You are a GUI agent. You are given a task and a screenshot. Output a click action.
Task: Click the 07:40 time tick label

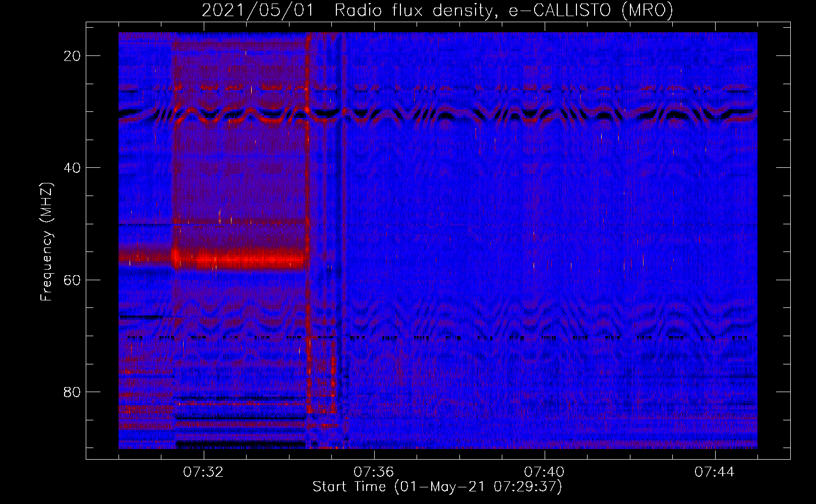coord(544,472)
